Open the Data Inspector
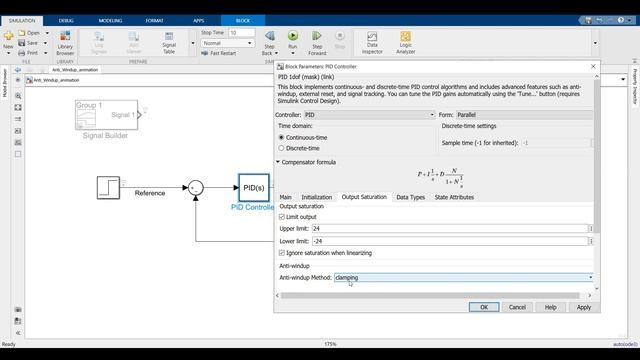 coord(372,42)
